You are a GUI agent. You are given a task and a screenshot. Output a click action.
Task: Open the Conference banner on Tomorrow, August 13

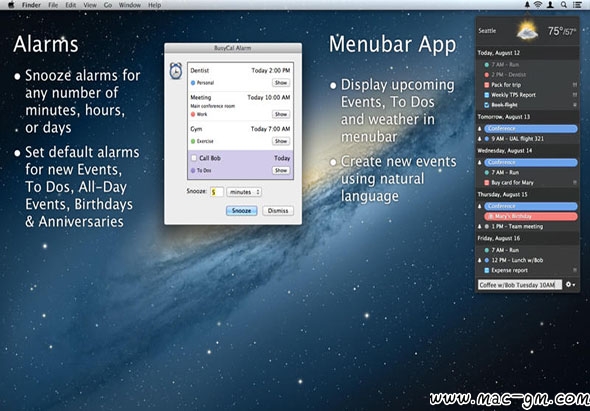click(x=531, y=129)
